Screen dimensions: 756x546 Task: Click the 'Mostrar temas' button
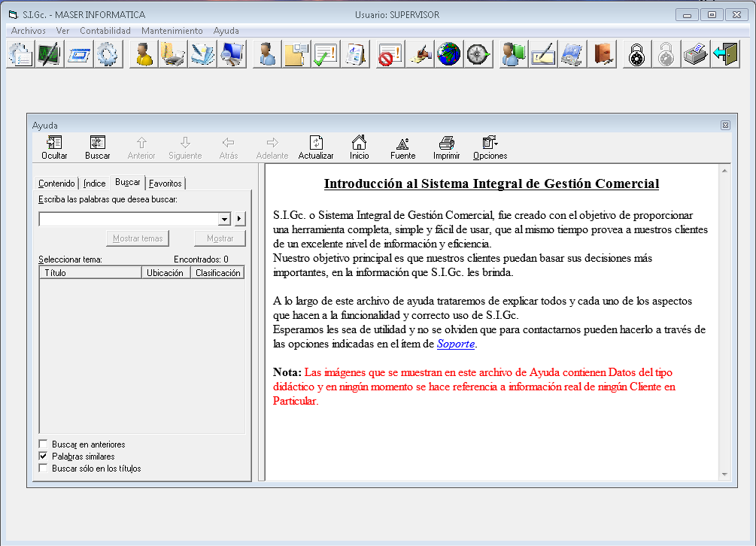pyautogui.click(x=138, y=238)
